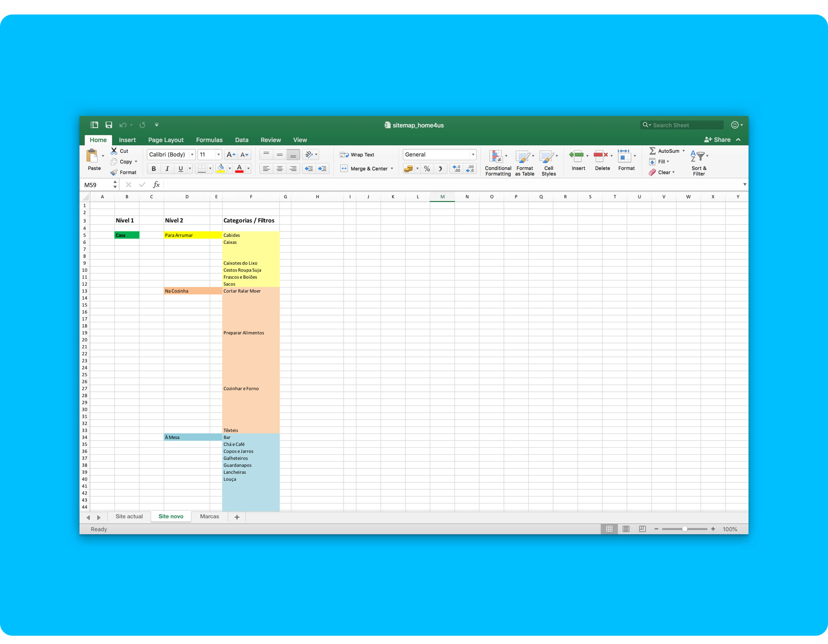Image resolution: width=828 pixels, height=644 pixels.
Task: Click the Format painter brush icon
Action: [114, 172]
